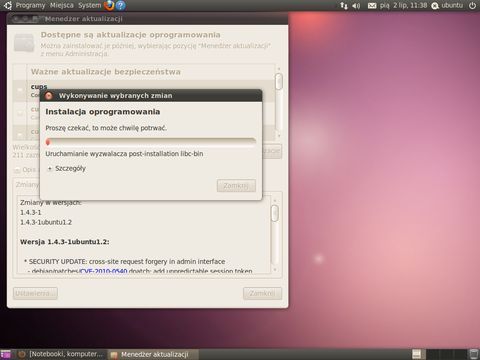Launch Firefox from the top panel

tap(109, 5)
